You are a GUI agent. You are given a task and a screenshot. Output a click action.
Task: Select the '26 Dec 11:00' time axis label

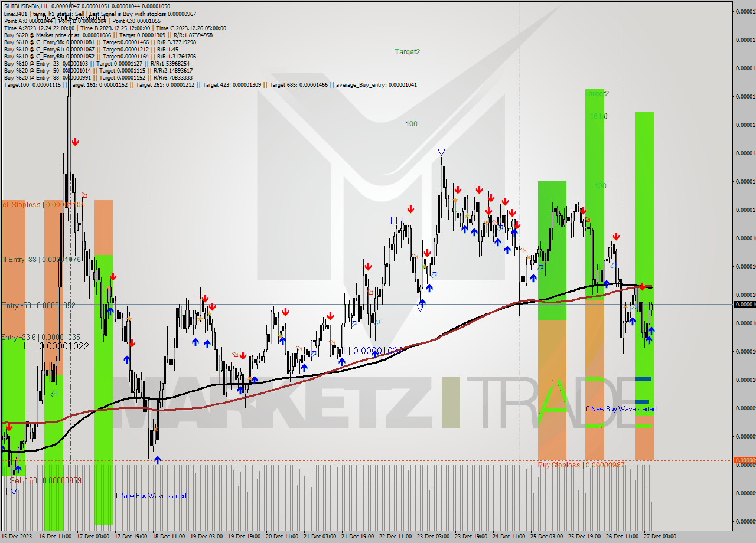point(622,537)
